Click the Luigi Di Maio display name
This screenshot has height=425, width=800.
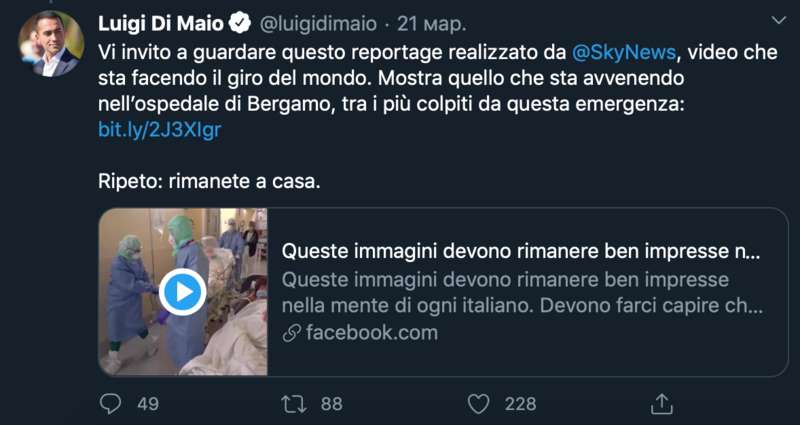(x=162, y=21)
